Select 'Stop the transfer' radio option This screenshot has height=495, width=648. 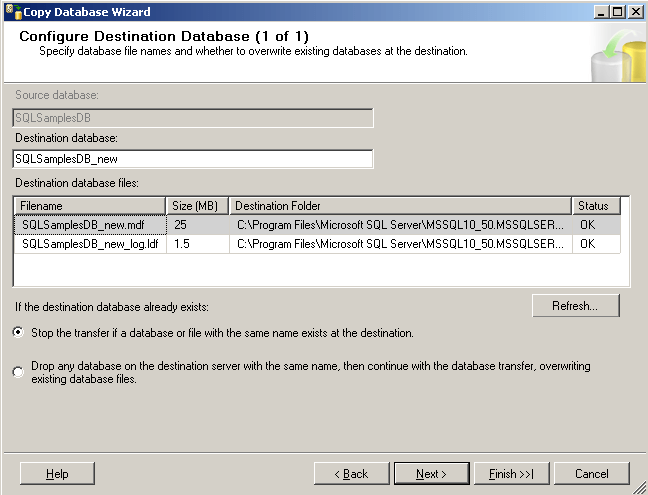pos(18,333)
